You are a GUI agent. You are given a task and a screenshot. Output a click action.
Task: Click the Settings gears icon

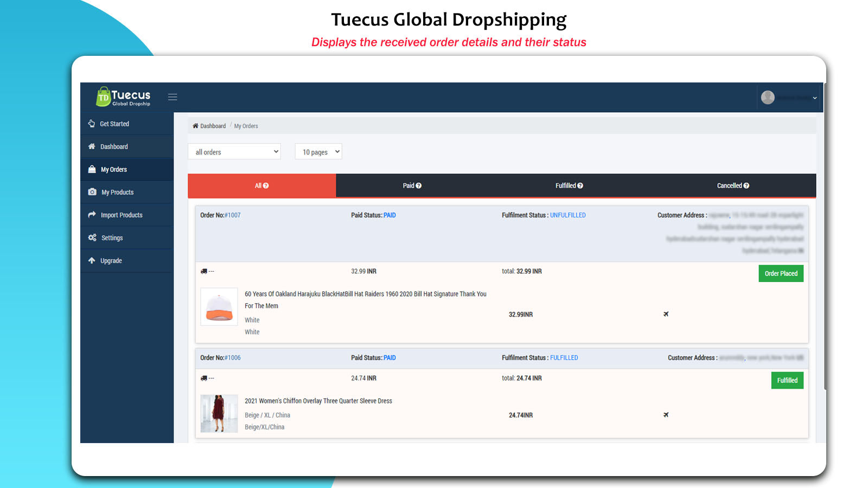tap(92, 237)
